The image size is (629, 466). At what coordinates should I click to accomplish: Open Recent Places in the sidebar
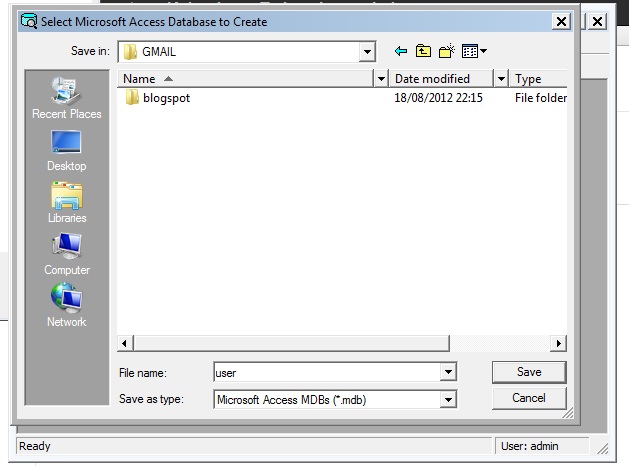point(67,98)
